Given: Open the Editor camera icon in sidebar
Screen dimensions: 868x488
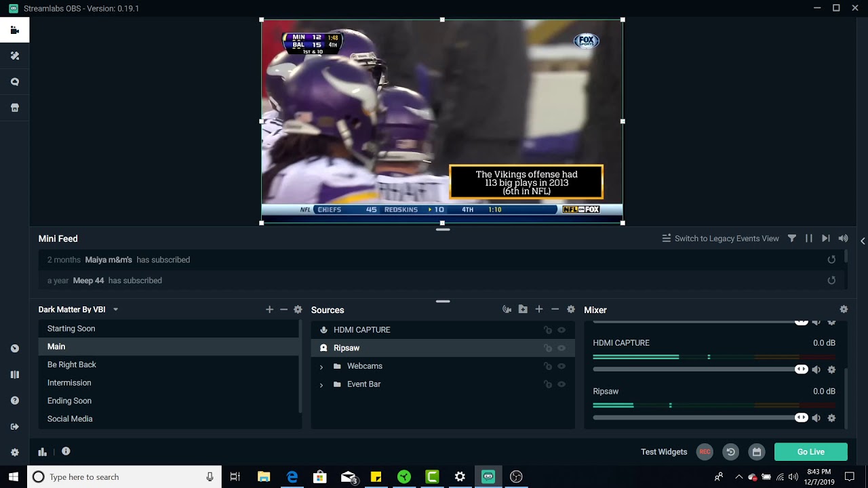Looking at the screenshot, I should click(x=15, y=30).
